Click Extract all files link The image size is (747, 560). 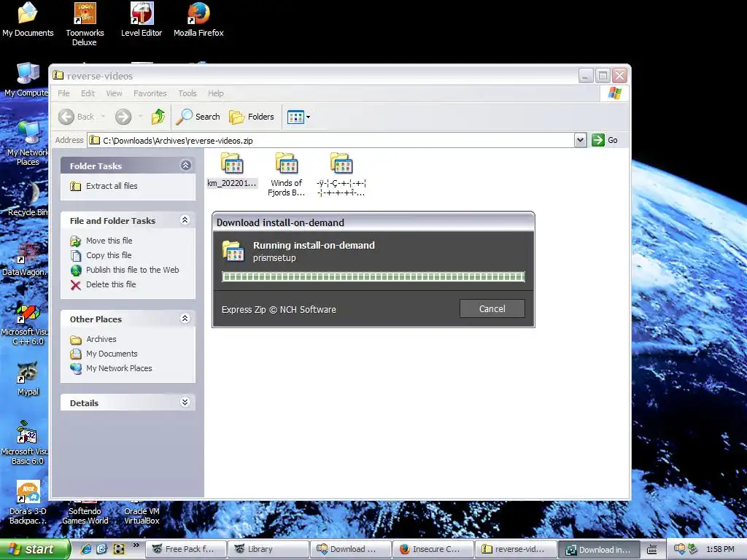[104, 186]
